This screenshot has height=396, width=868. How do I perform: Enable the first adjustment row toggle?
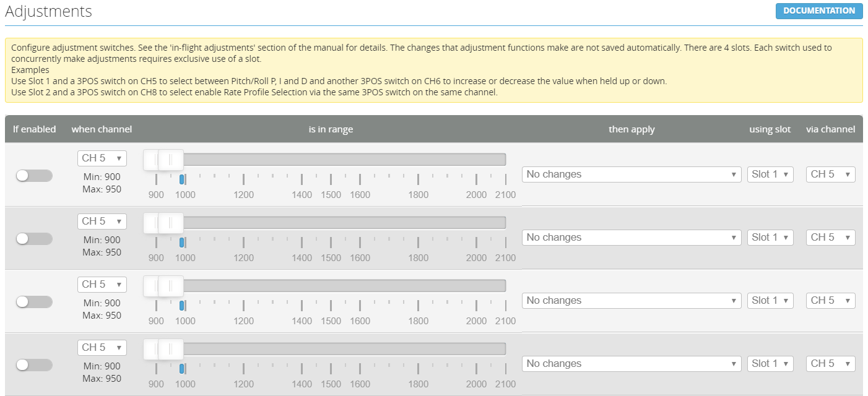33,176
